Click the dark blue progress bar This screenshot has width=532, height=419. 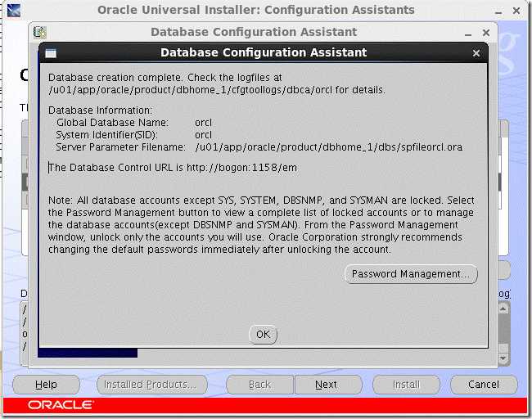pos(88,353)
